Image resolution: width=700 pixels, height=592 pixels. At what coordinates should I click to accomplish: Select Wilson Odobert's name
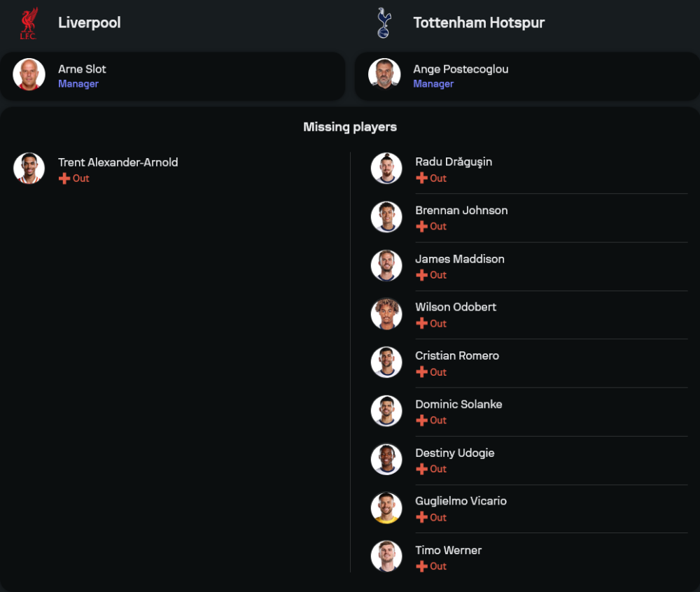(456, 307)
